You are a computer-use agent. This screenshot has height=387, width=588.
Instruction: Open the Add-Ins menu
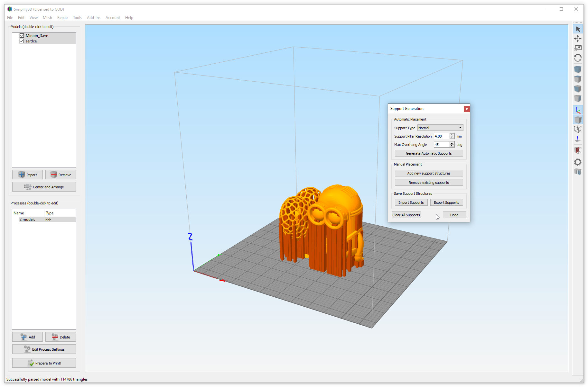point(94,18)
